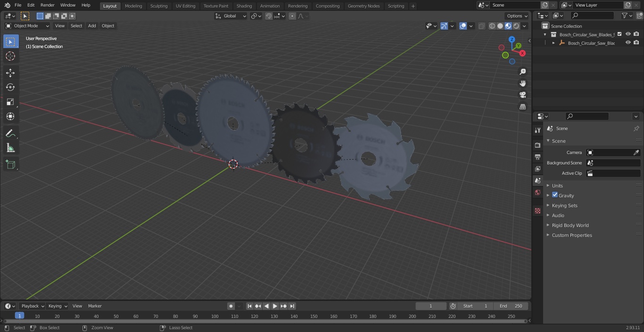Exclude Bosch_Circular_Saw_Blades collection via its checkbox
Screen dimensions: 644x332
coord(619,34)
